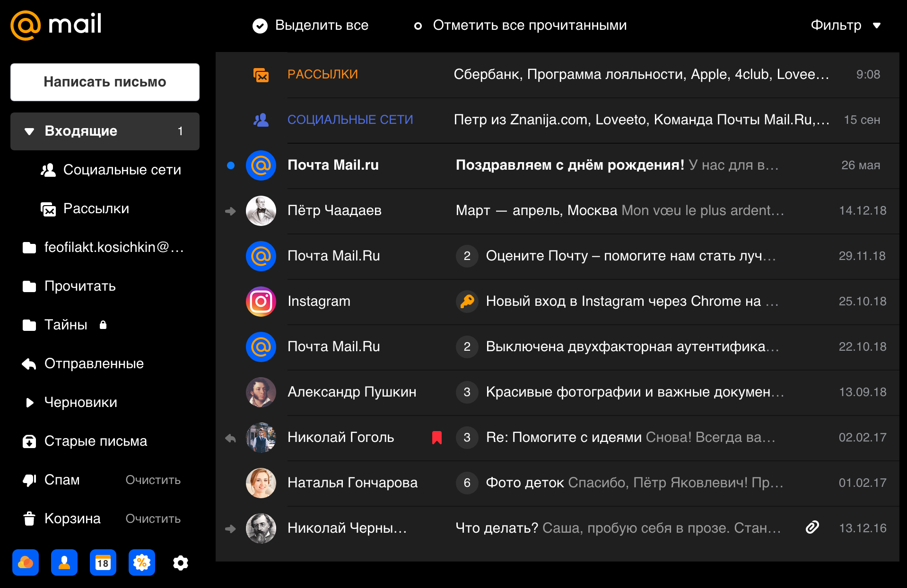Click the lock icon next to Тайны
The image size is (907, 588).
(x=103, y=325)
